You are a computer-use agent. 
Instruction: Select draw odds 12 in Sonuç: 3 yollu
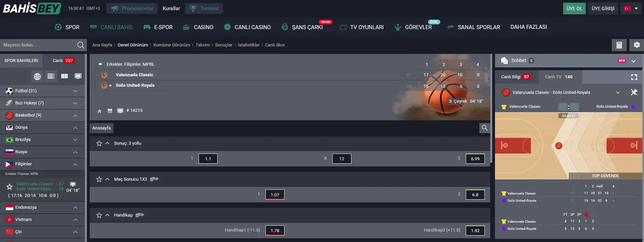pyautogui.click(x=342, y=159)
